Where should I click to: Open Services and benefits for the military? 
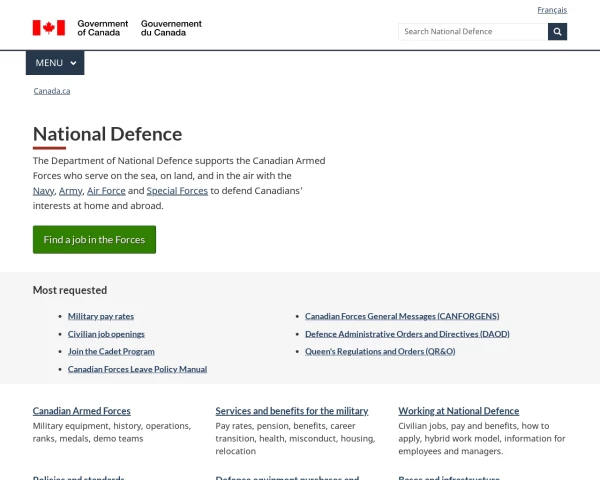point(292,411)
